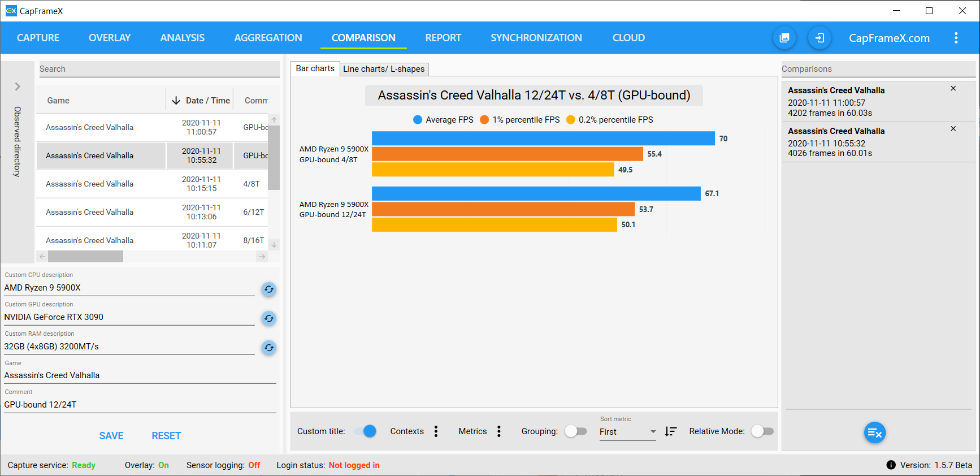This screenshot has width=980, height=476.
Task: Click the Not logged in status text
Action: tap(354, 465)
